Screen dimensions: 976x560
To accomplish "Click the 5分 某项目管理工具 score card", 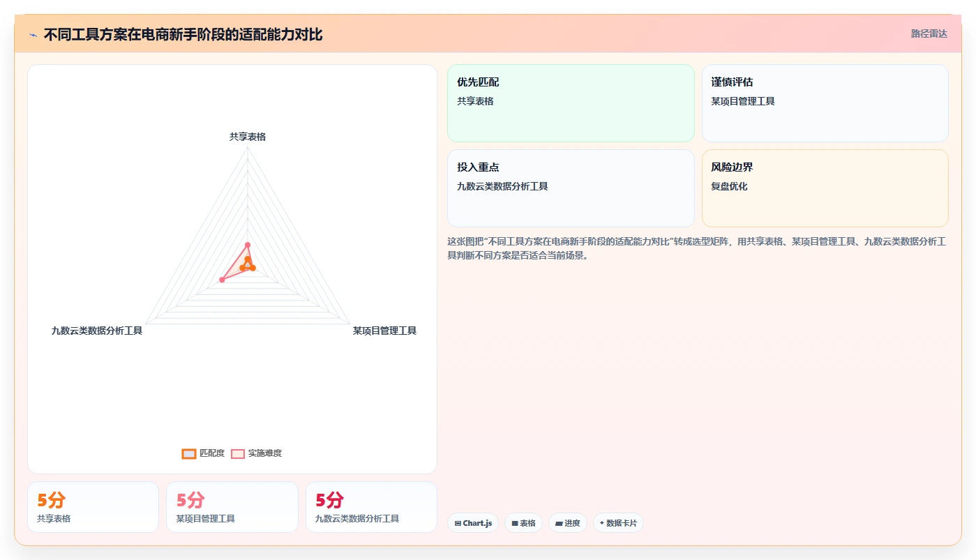I will pos(232,507).
